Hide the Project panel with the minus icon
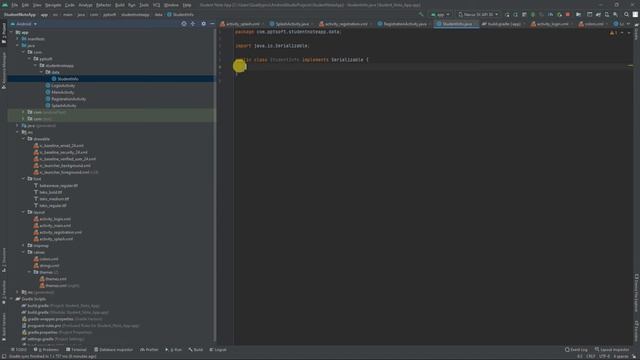The width and height of the screenshot is (640, 360). click(212, 24)
